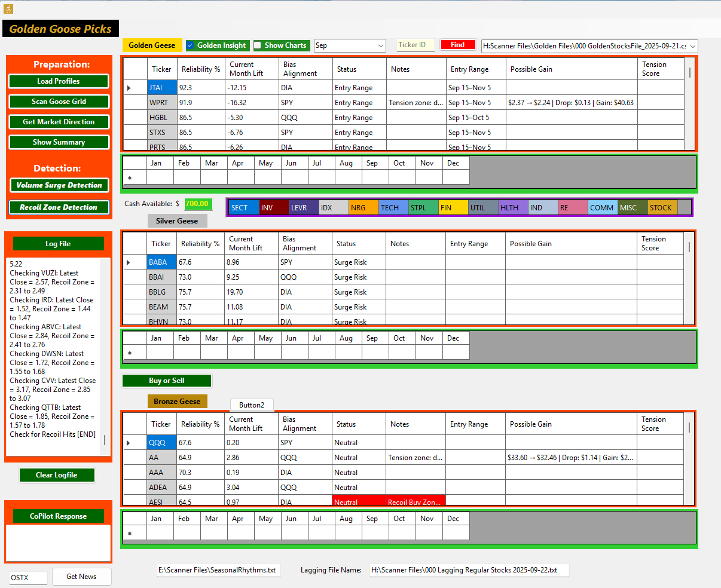Screen dimensions: 721x588
Task: Select the UTIL sector swatch
Action: (483, 208)
